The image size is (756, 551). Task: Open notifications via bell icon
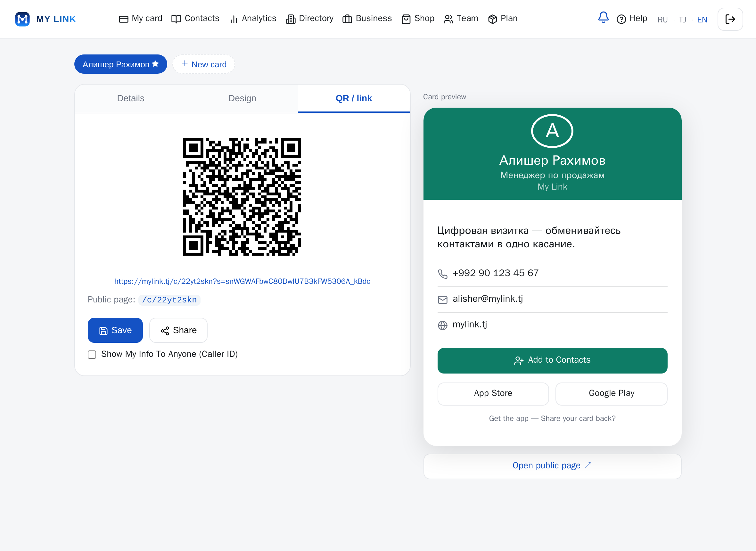pos(603,17)
